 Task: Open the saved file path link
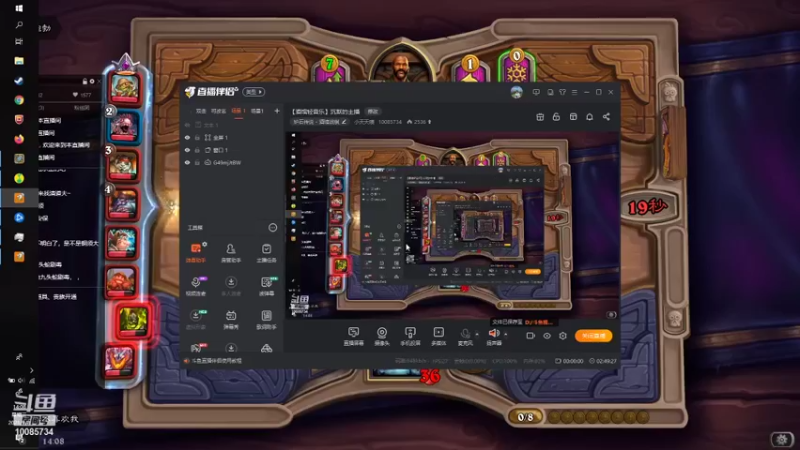[x=539, y=322]
